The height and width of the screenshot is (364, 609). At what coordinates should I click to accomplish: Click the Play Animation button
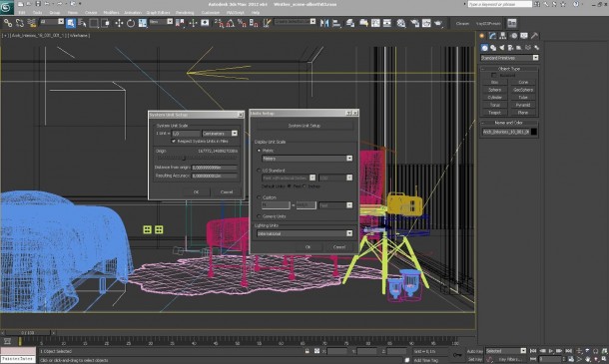551,351
